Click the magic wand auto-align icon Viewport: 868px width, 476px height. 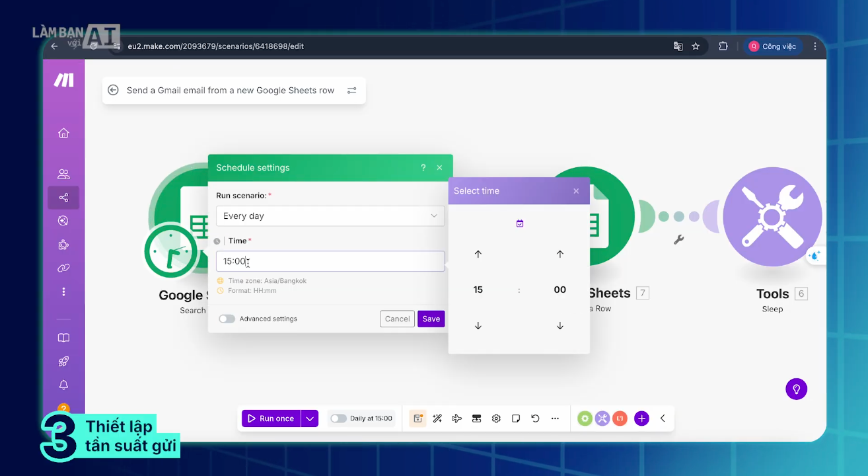point(437,418)
